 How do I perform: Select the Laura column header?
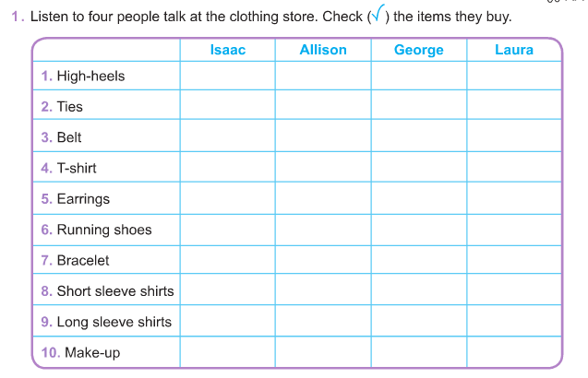click(514, 50)
